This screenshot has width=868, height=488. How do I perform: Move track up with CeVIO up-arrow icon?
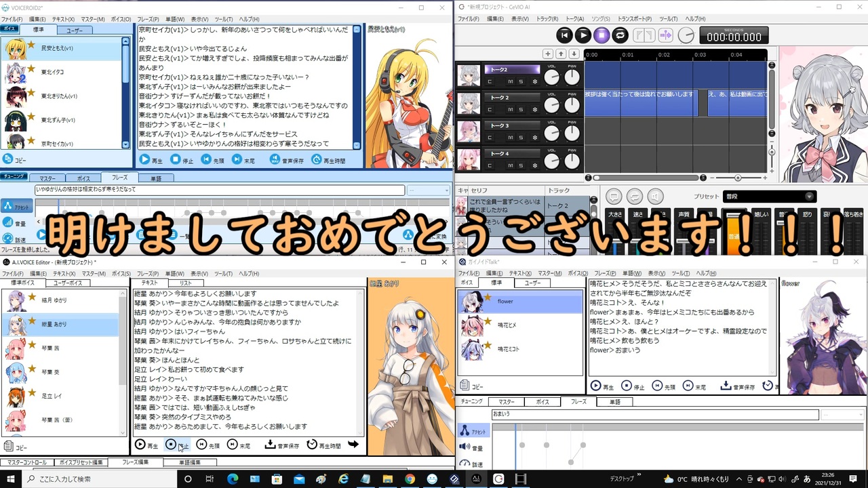pos(561,54)
